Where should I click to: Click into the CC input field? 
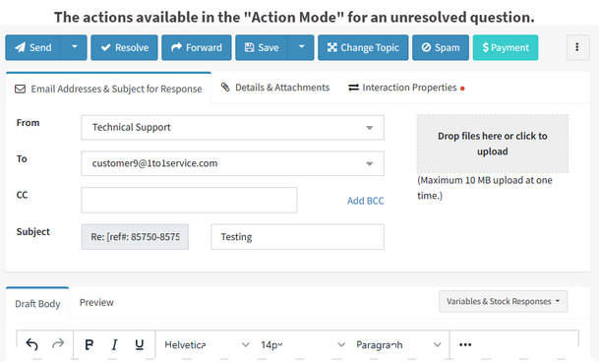pyautogui.click(x=189, y=200)
